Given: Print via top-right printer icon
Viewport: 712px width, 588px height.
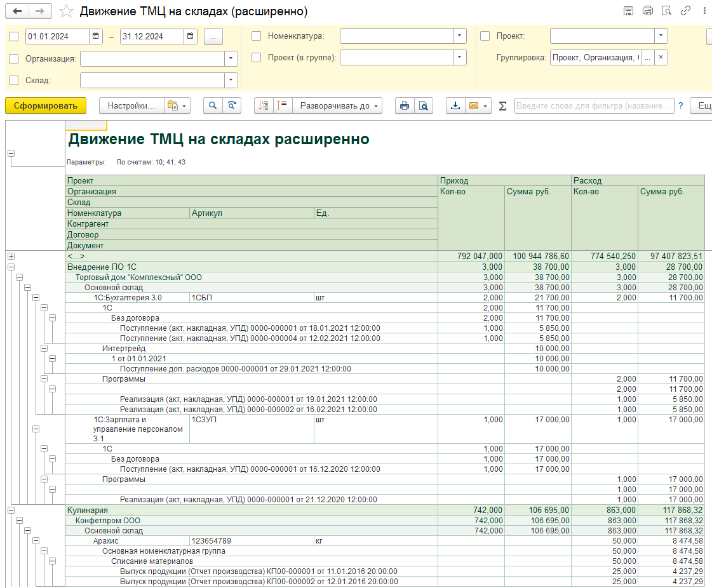Looking at the screenshot, I should (x=647, y=11).
